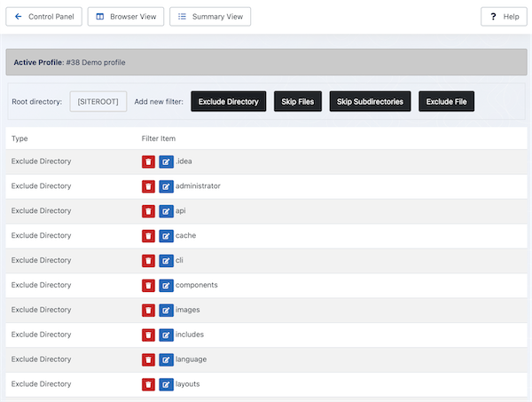The width and height of the screenshot is (532, 402).
Task: Open the [SITEROOT] root directory selector
Action: point(98,101)
